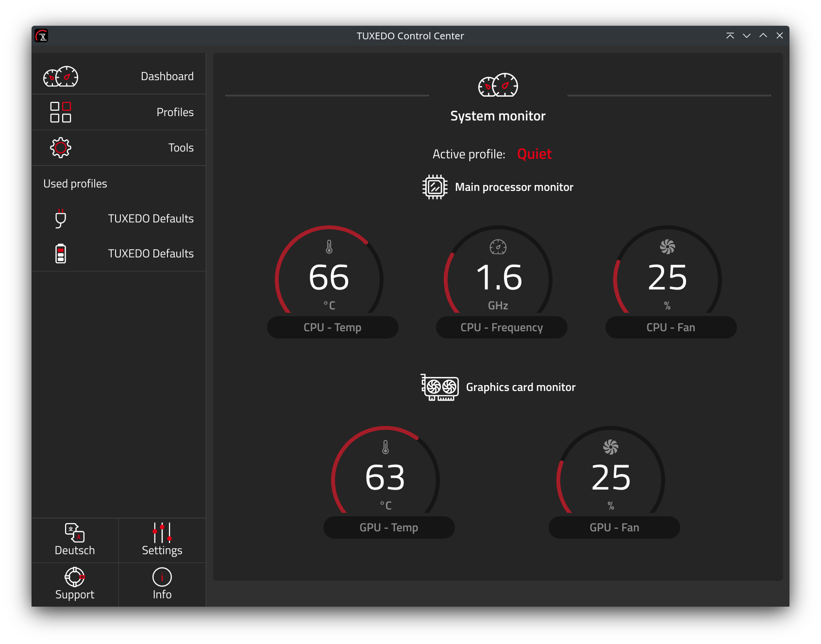Click the main processor chip icon

click(x=435, y=187)
